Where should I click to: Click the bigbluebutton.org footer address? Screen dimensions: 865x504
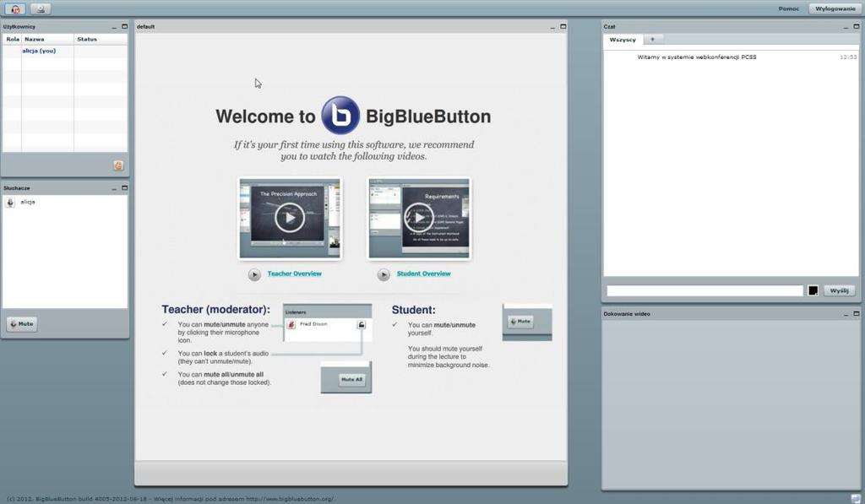coord(290,499)
